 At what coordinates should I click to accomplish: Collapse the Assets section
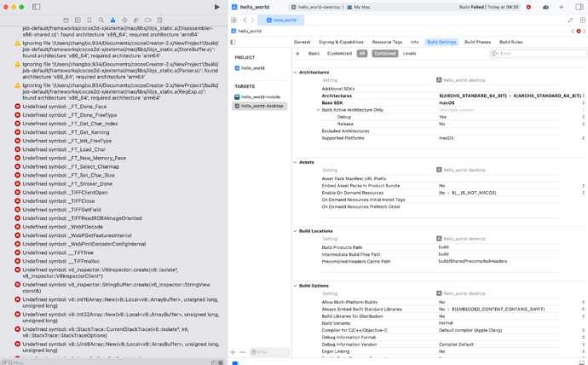coord(295,162)
